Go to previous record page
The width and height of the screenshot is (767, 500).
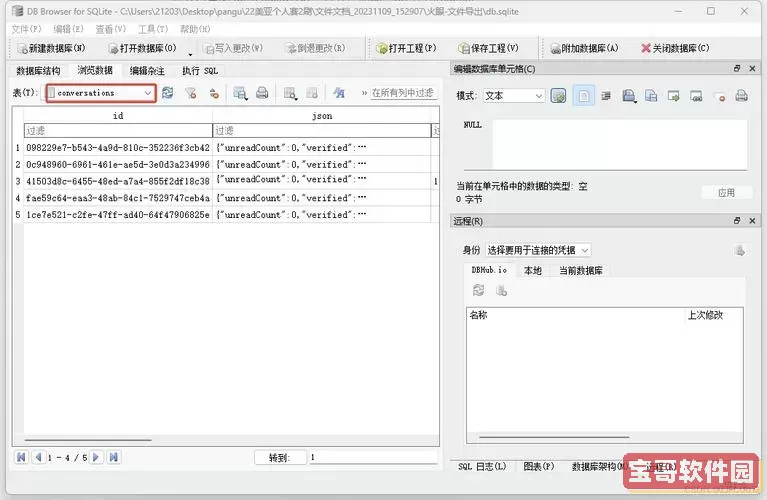(x=38, y=457)
